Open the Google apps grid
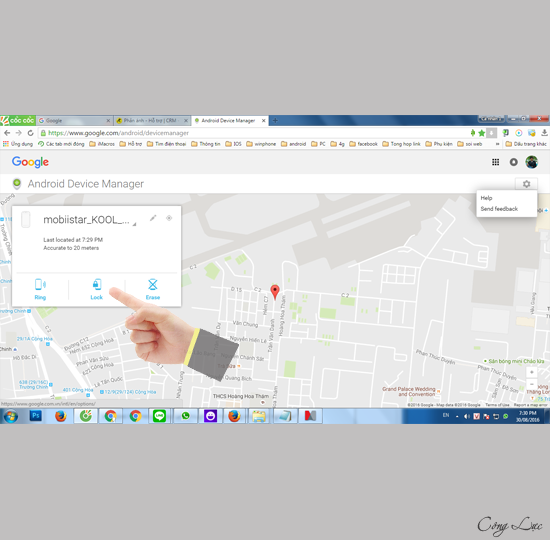The image size is (550, 540). [495, 162]
